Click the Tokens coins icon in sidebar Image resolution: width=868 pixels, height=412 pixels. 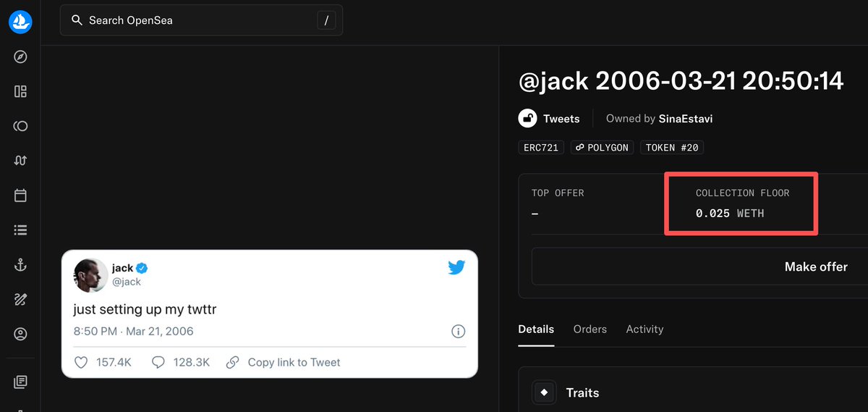pyautogui.click(x=20, y=126)
